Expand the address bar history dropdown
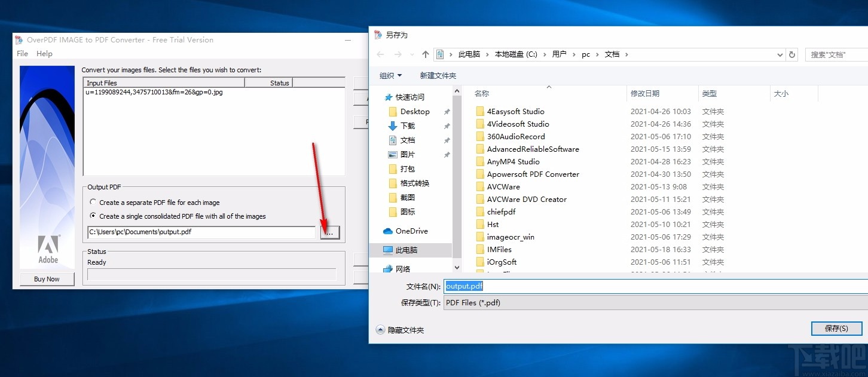 point(779,54)
